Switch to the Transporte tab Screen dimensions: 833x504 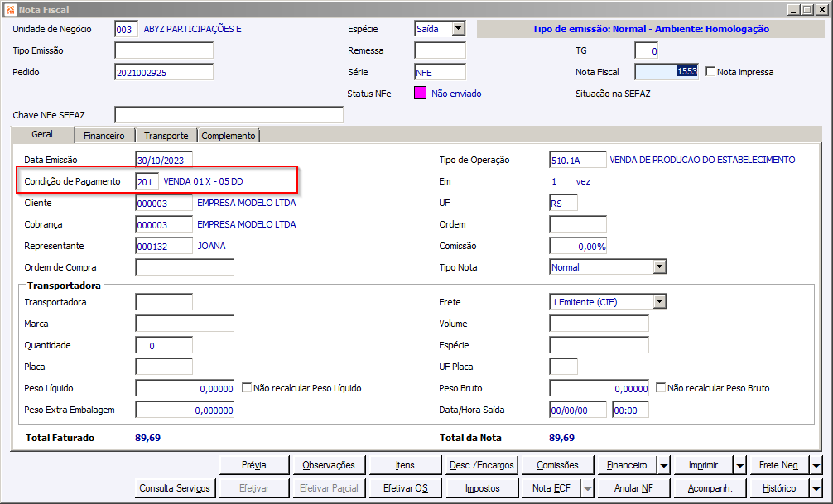pyautogui.click(x=166, y=136)
